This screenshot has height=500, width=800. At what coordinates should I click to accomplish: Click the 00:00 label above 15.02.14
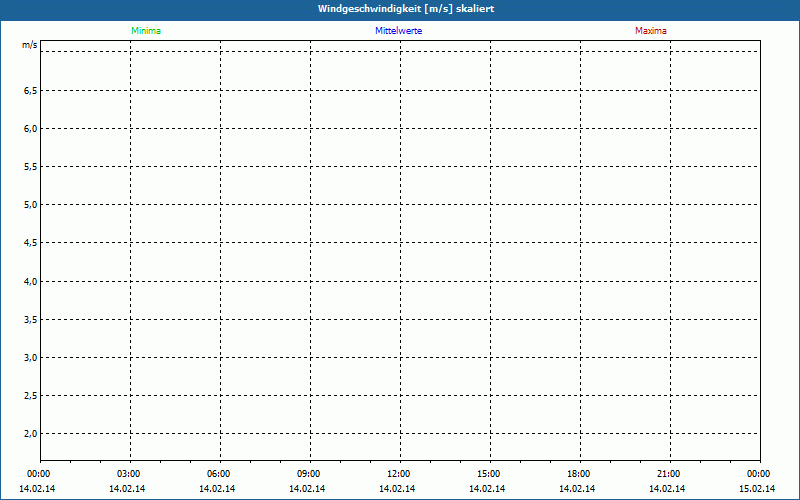coord(759,474)
